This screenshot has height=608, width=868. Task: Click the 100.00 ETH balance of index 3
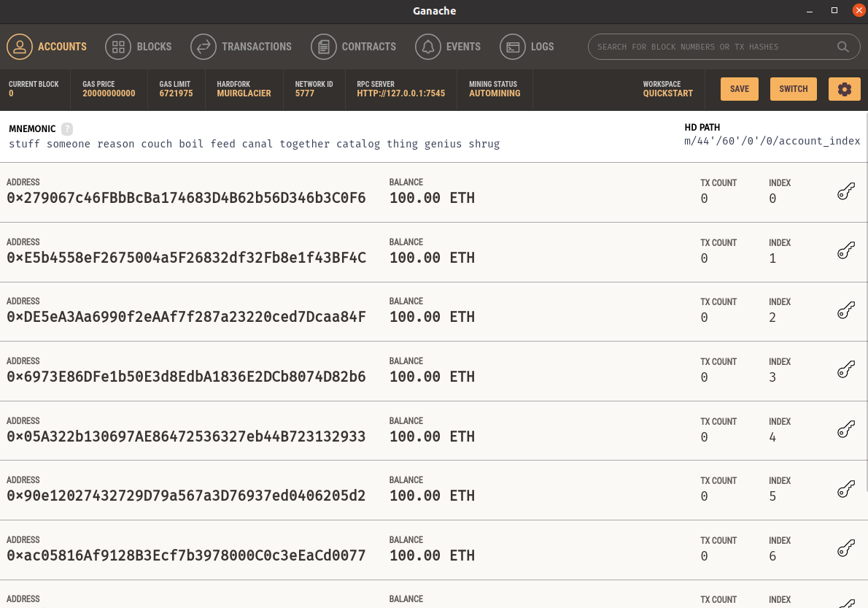tap(432, 377)
